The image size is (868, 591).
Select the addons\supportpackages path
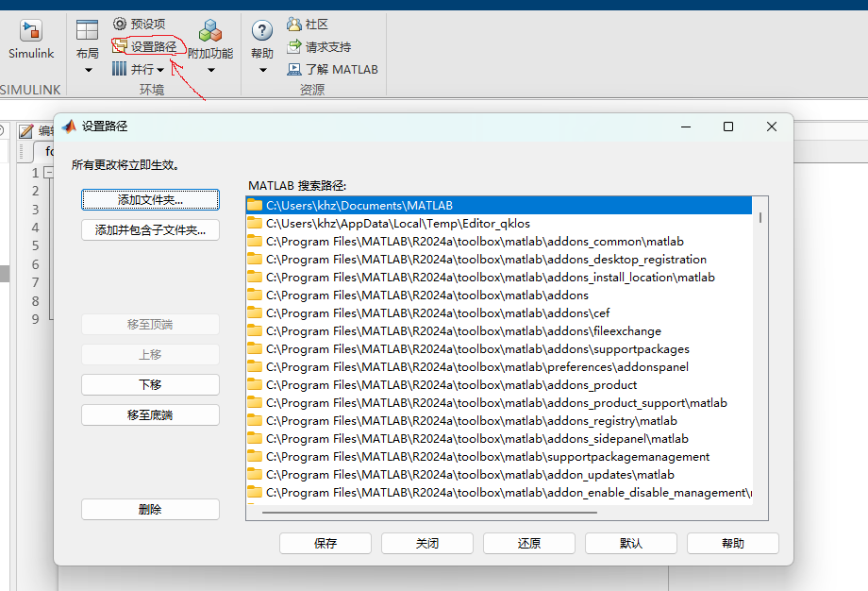tap(499, 349)
